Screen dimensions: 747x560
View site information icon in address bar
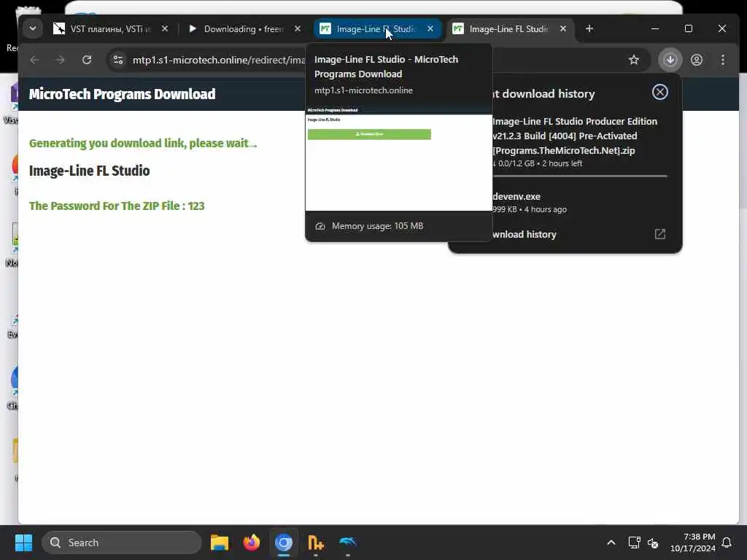[118, 60]
